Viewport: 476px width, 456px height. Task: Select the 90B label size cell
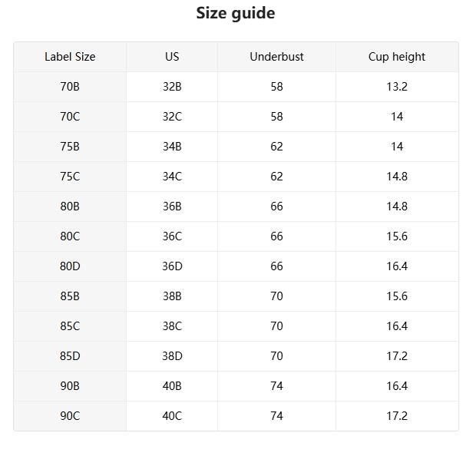point(70,386)
